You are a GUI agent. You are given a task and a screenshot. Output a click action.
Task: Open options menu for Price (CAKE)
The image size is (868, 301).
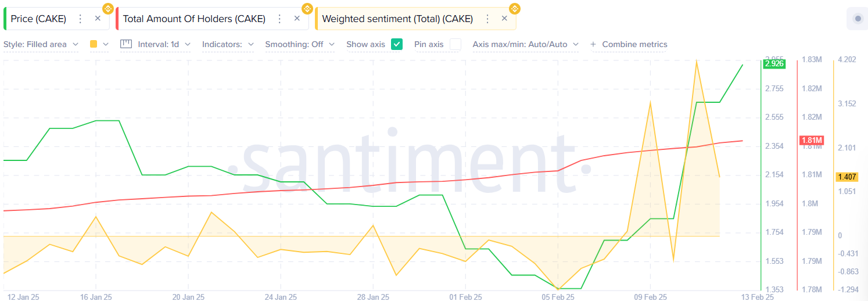click(80, 19)
